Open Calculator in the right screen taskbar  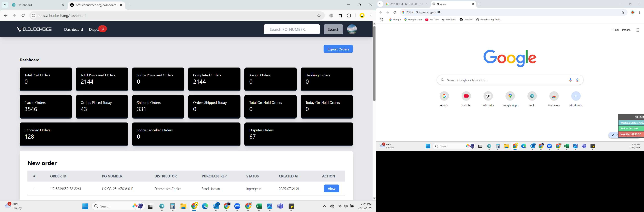point(497,146)
